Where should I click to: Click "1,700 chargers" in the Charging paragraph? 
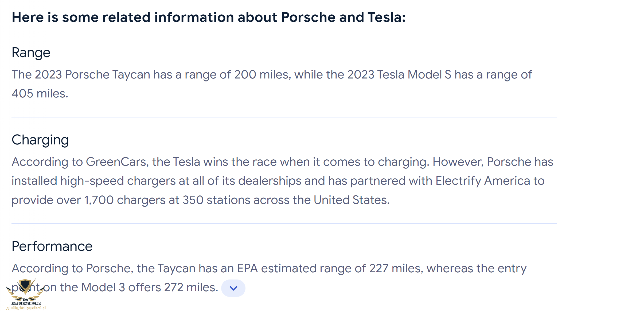[x=125, y=200]
